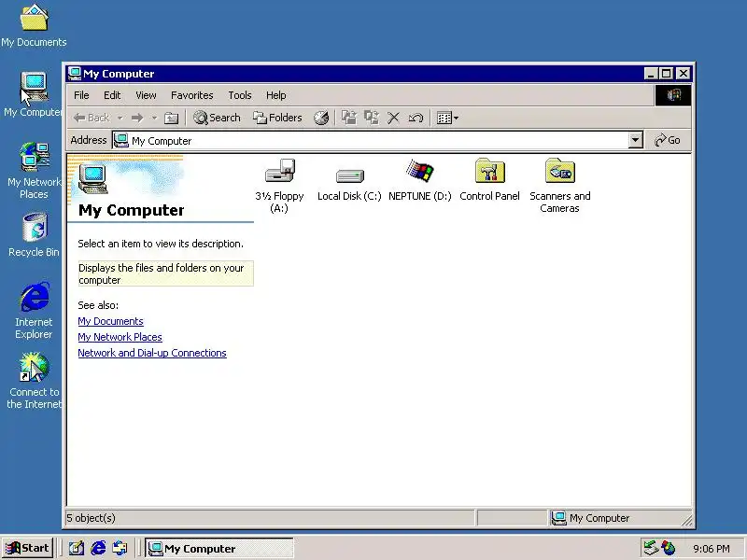The height and width of the screenshot is (560, 747).
Task: Click the Outlook Express quick launch icon
Action: click(120, 548)
